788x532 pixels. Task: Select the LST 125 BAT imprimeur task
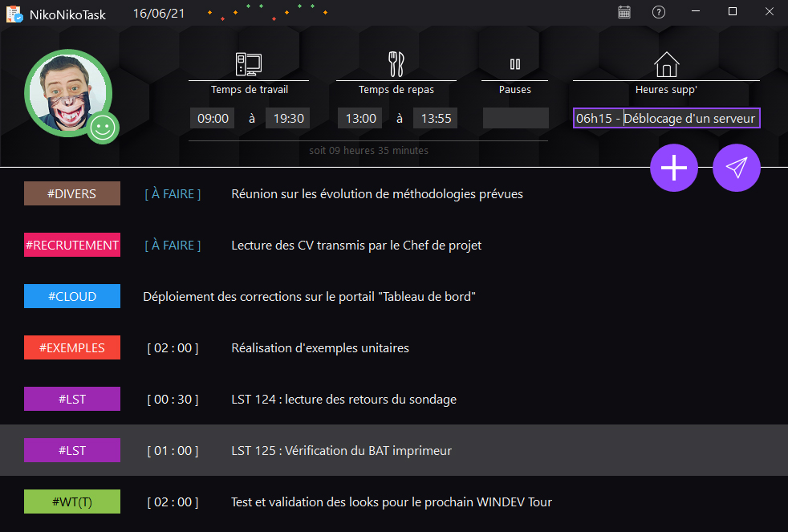pyautogui.click(x=341, y=450)
